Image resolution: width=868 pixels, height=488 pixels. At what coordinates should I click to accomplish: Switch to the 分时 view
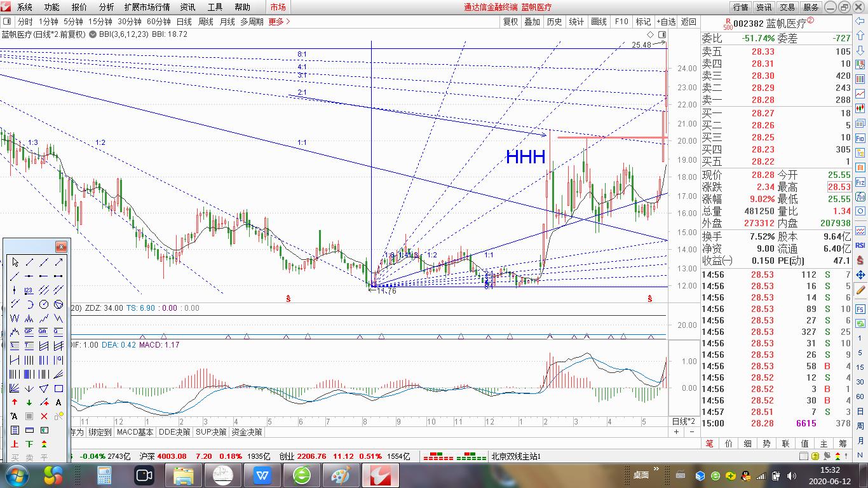click(x=25, y=22)
